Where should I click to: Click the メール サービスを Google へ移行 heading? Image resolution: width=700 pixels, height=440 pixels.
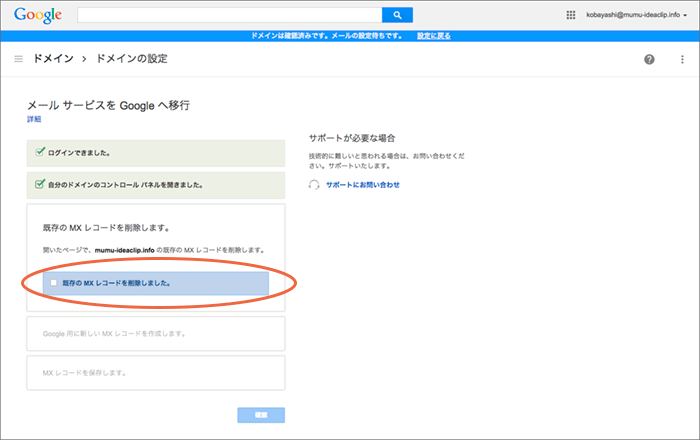click(x=108, y=106)
